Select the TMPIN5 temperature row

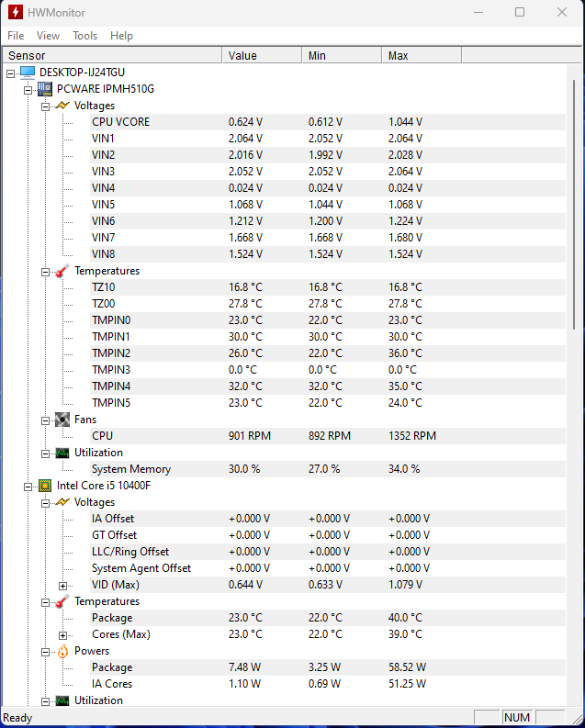[328, 402]
